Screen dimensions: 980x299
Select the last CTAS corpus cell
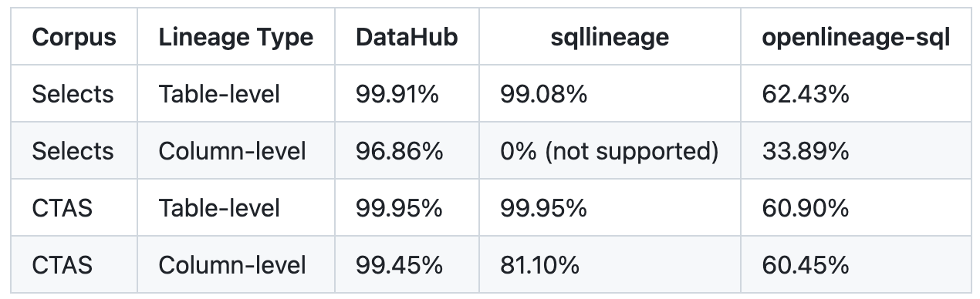point(63,265)
